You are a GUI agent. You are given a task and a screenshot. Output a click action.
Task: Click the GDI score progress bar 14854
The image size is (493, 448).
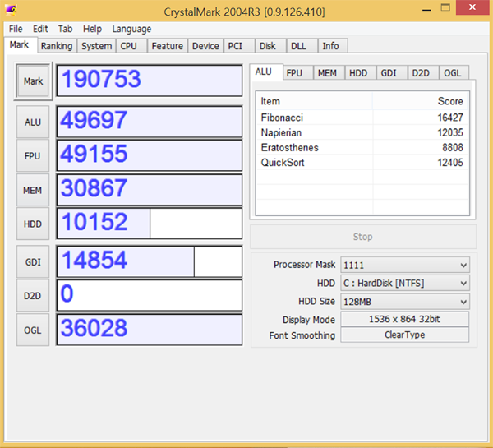pos(150,261)
